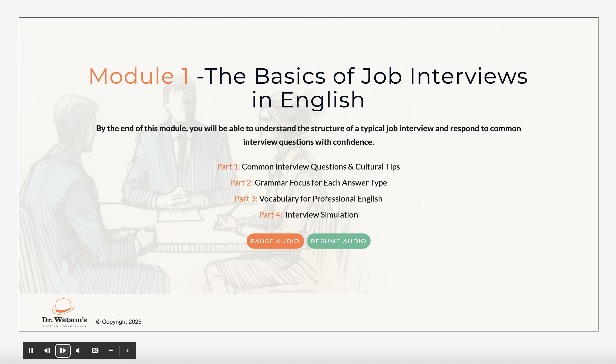Pause the presentation using the player bar
The height and width of the screenshot is (364, 616).
tap(31, 350)
